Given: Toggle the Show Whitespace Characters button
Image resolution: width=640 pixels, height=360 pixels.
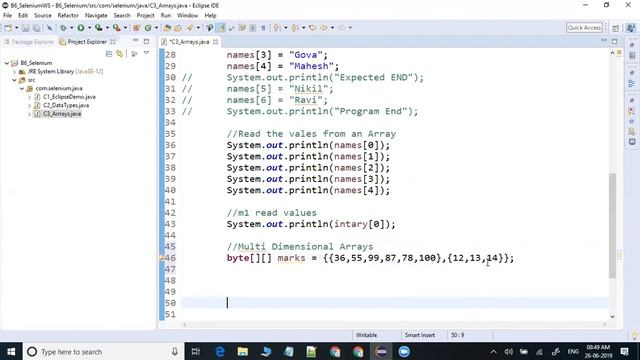Looking at the screenshot, I should click(263, 28).
